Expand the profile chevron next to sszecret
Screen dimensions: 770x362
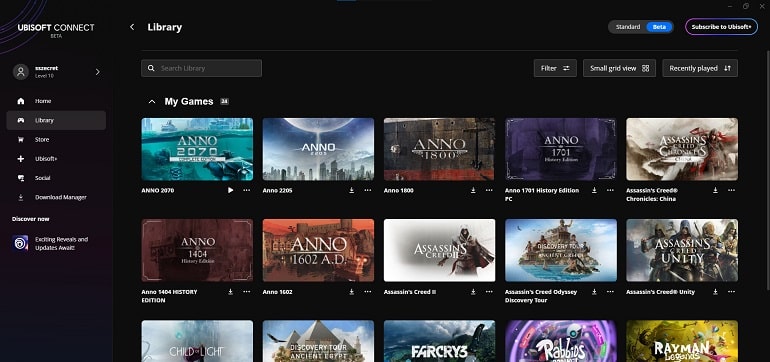pos(97,72)
